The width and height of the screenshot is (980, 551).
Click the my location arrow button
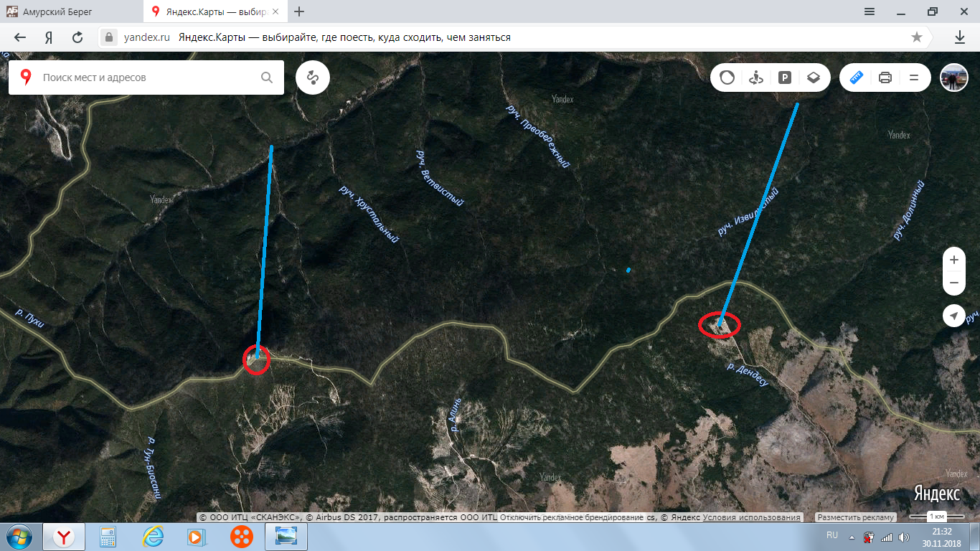(x=954, y=316)
